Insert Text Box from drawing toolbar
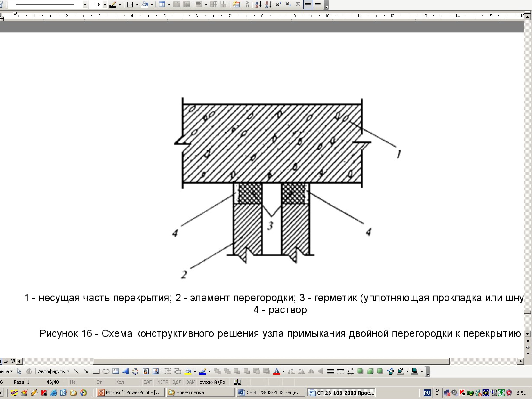Viewport: 532px width, 399px height. 116,372
